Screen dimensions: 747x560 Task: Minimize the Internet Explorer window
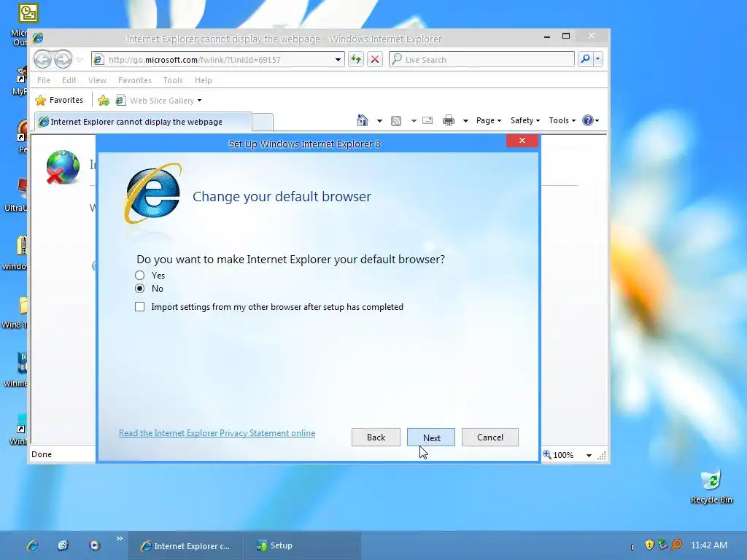point(547,36)
